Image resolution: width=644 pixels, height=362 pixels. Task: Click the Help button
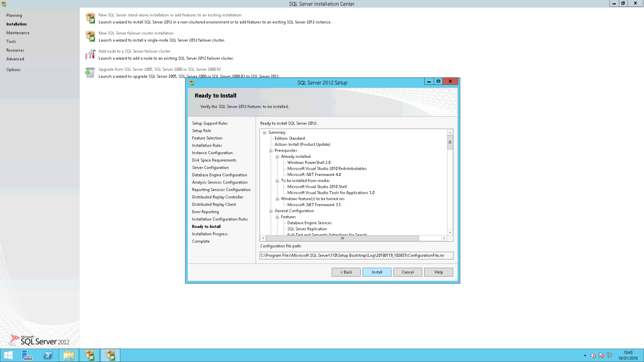(439, 272)
